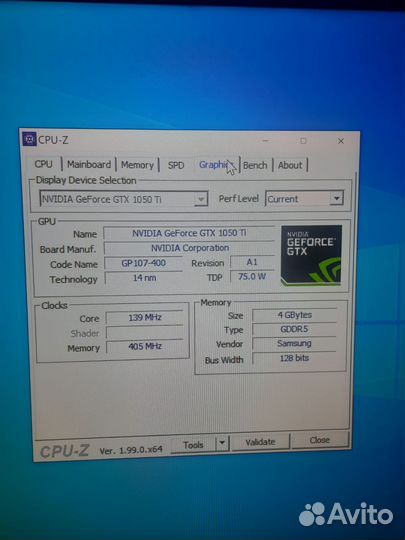This screenshot has height=540, width=405.
Task: Open the Bench tab
Action: (x=255, y=165)
